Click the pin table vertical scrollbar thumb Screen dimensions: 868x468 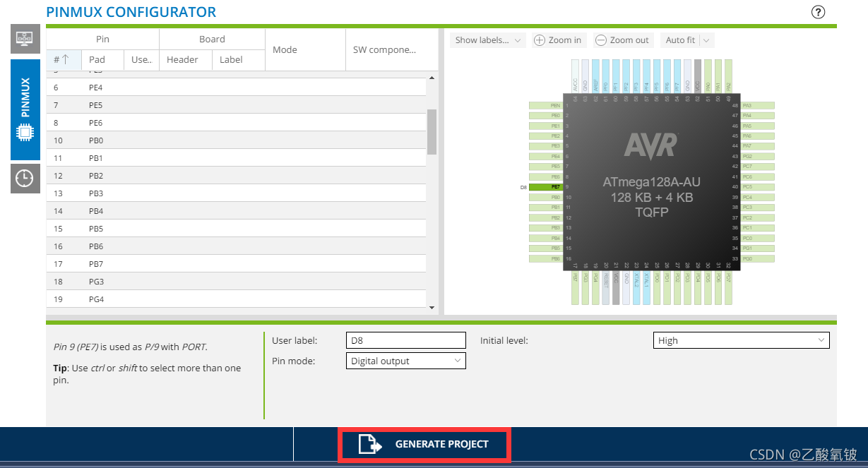pos(432,131)
